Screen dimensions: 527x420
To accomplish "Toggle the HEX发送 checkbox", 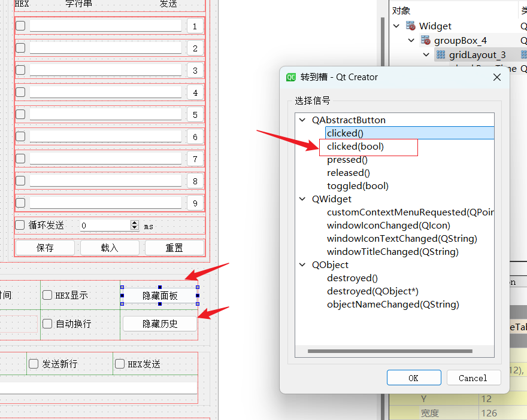I will click(120, 364).
